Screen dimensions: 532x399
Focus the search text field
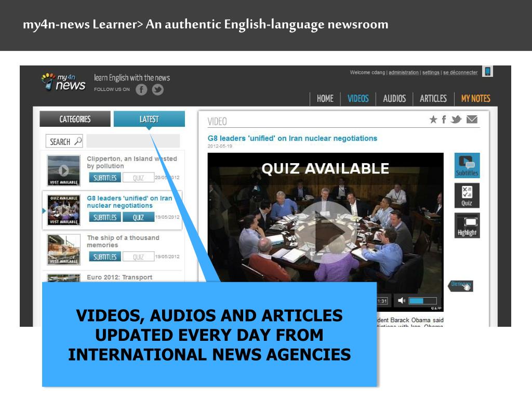coord(133,141)
